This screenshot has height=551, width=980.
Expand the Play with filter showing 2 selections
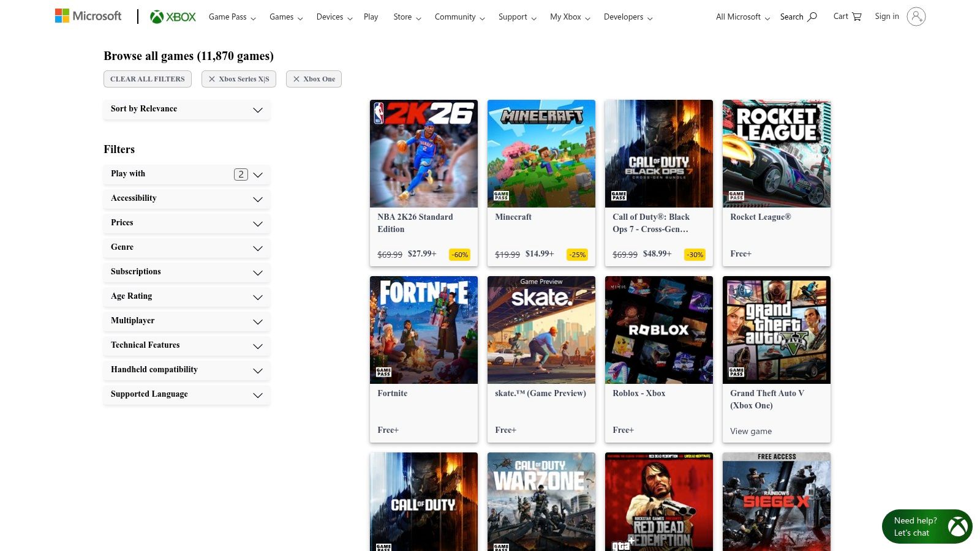pyautogui.click(x=186, y=174)
